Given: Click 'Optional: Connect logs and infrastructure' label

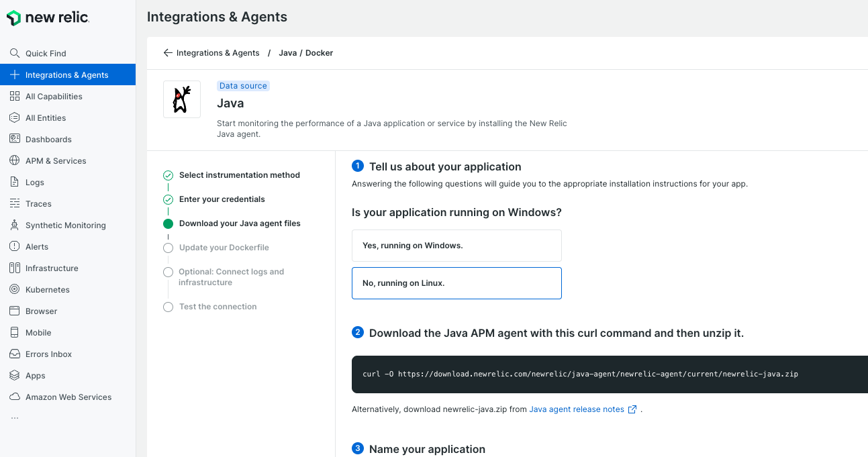Looking at the screenshot, I should [232, 277].
